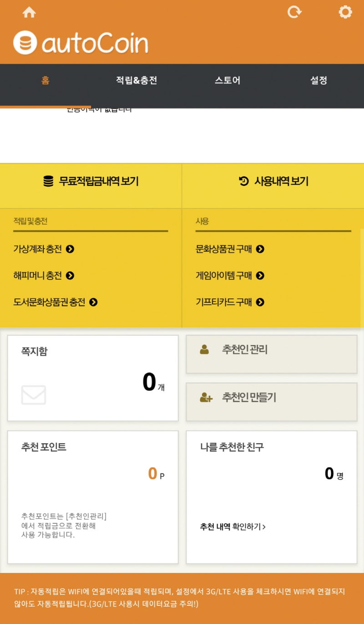
Task: Expand 문화상품권 구매 using the chevron
Action: point(260,250)
